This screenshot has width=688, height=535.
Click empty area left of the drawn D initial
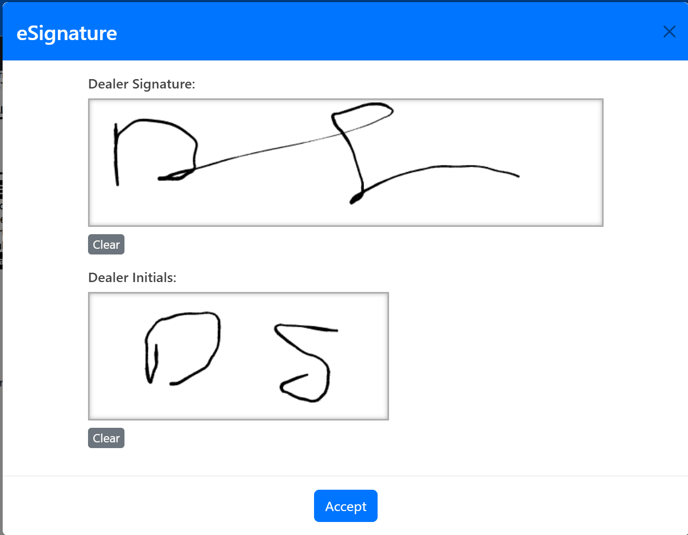[117, 356]
